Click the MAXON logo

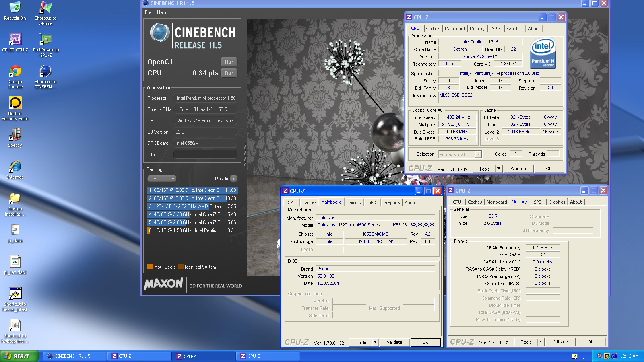tap(163, 284)
